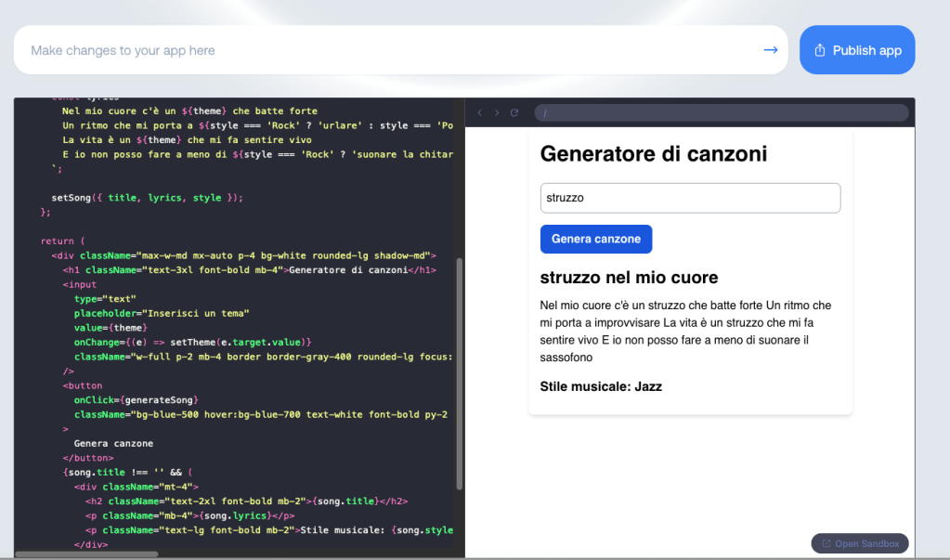Click the 'struzzo nel mio cuore' song title
Image resolution: width=950 pixels, height=560 pixels.
[x=629, y=278]
